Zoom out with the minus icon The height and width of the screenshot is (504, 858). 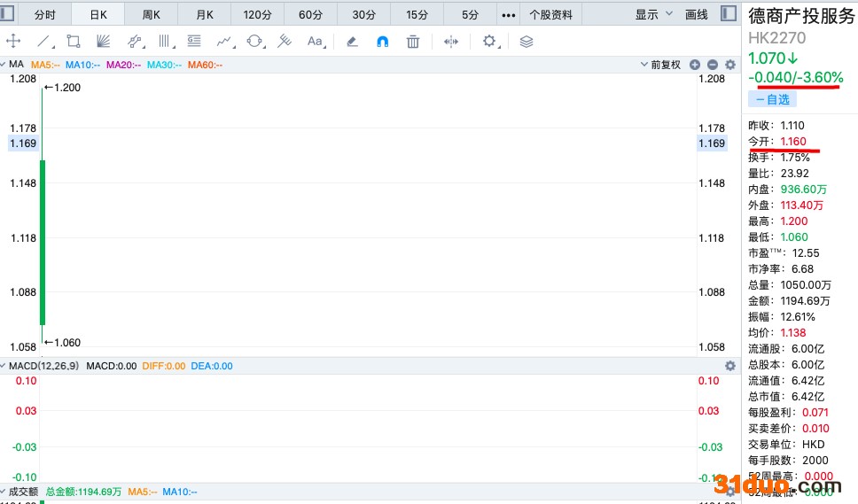(x=712, y=65)
